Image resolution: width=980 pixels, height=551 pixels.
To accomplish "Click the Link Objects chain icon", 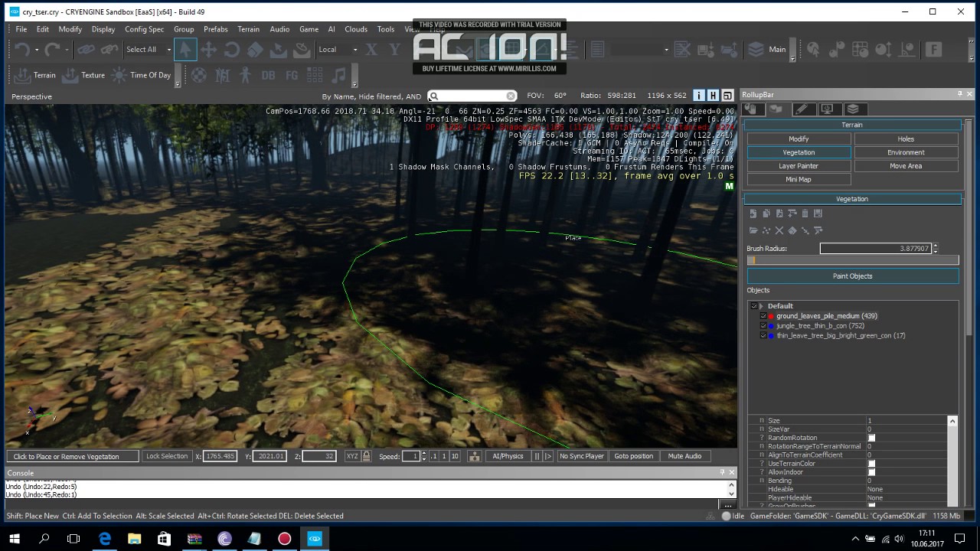I will click(x=86, y=50).
